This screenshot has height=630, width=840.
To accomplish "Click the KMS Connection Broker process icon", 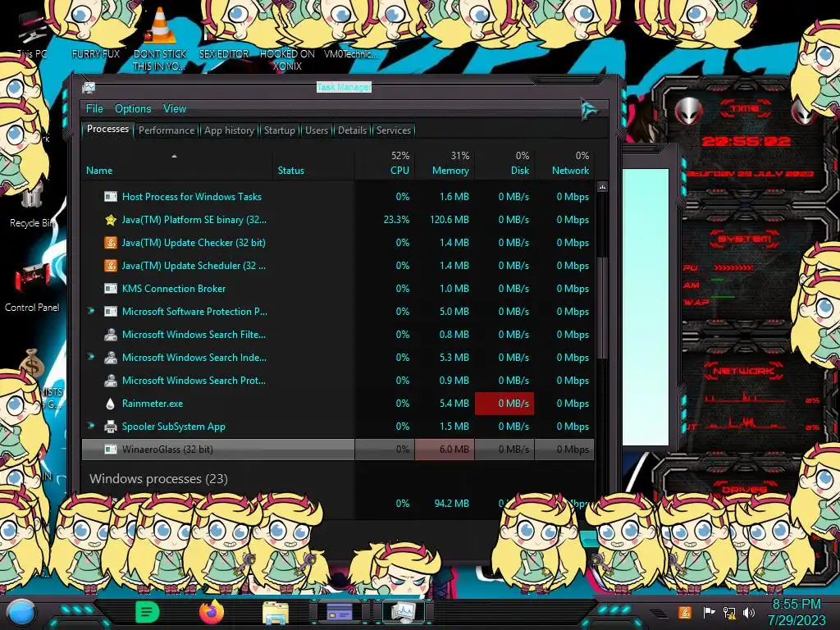I will [x=111, y=289].
